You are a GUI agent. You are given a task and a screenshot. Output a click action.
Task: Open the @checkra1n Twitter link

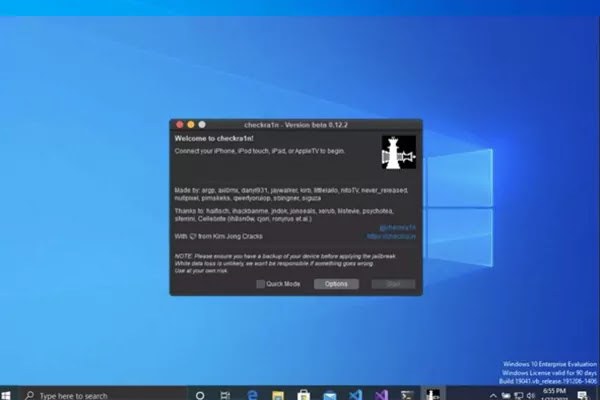point(397,227)
